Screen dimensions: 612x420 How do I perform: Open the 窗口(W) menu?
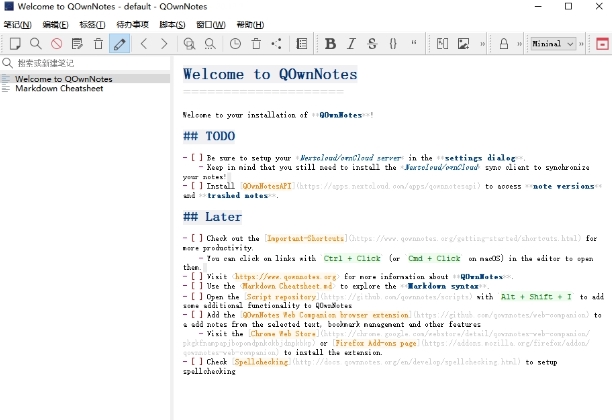pos(211,25)
